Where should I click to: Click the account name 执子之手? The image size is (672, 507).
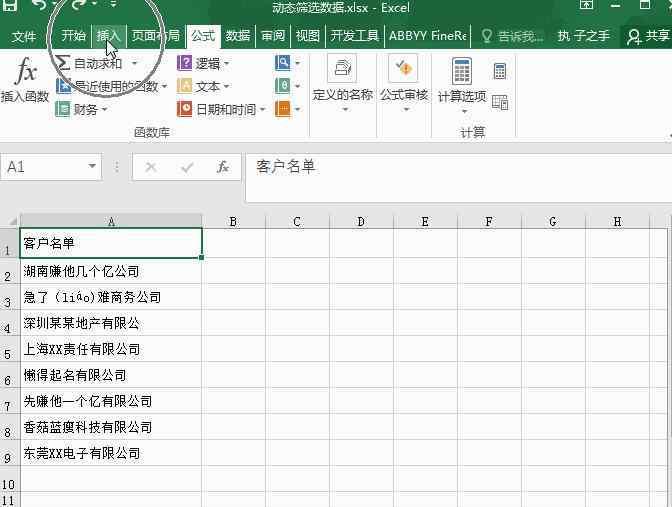[x=584, y=36]
